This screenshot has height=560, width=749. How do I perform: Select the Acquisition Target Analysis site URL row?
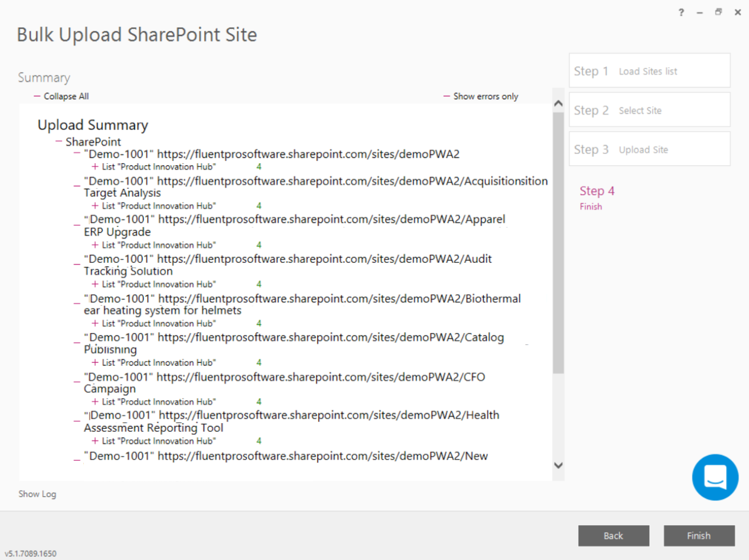pos(315,187)
